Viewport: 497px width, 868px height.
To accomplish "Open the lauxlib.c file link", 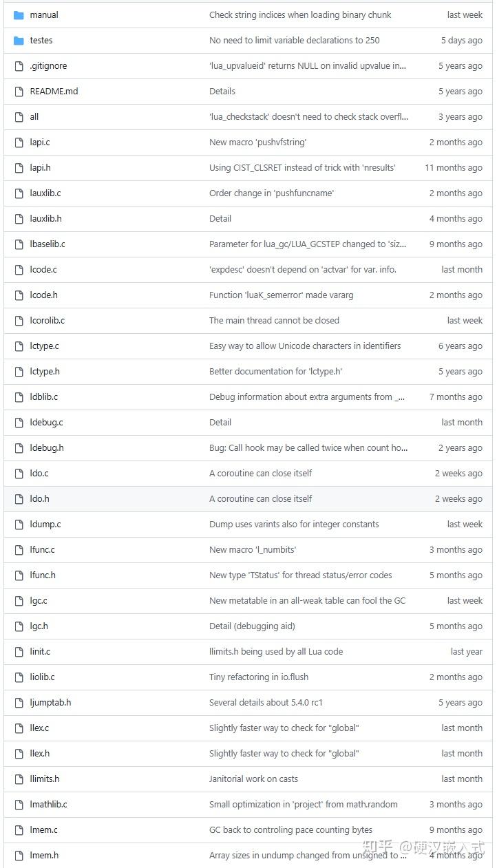I will tap(45, 193).
